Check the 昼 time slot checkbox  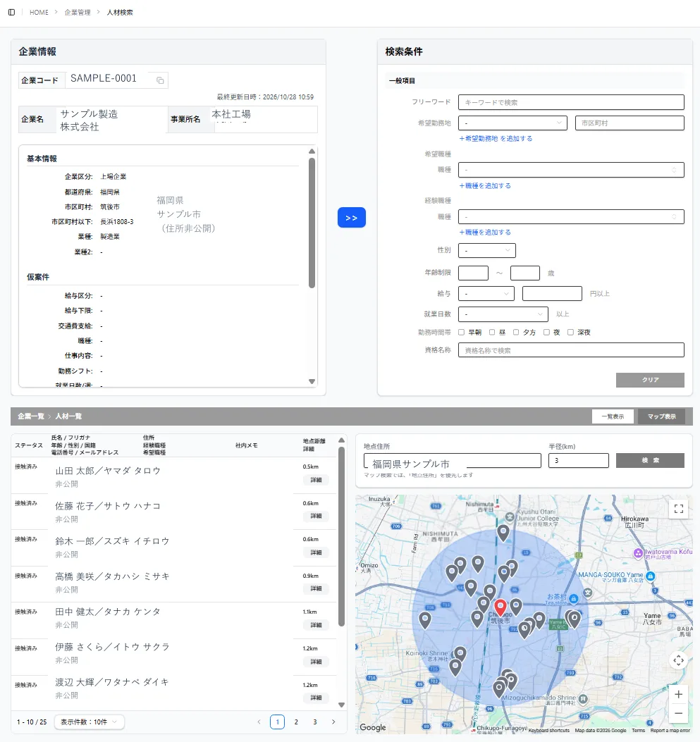(x=492, y=332)
